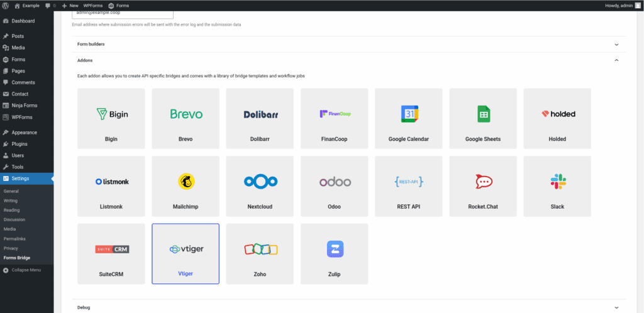644x313 pixels.
Task: Choose the FinanCoop addon logo
Action: click(x=335, y=114)
